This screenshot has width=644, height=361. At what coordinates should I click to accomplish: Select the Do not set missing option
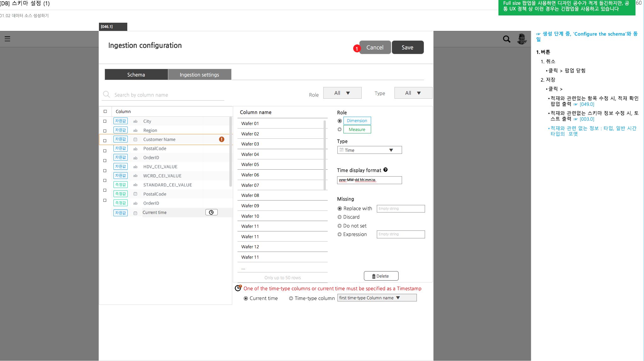(x=340, y=226)
